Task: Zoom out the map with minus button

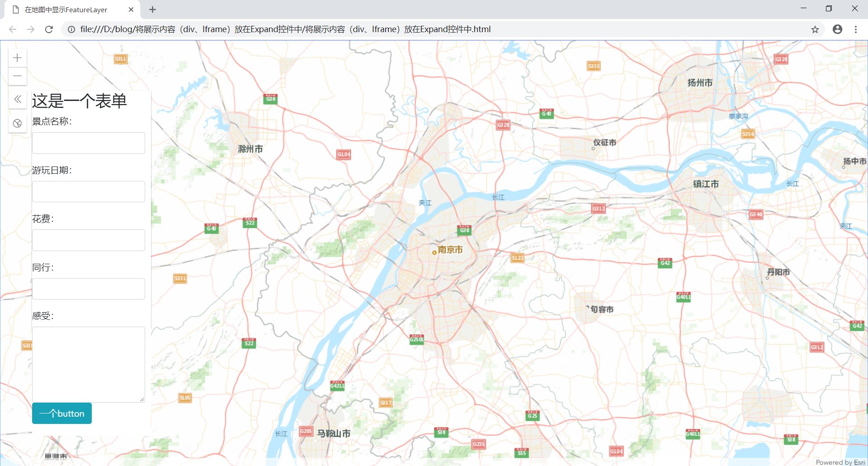Action: point(18,76)
